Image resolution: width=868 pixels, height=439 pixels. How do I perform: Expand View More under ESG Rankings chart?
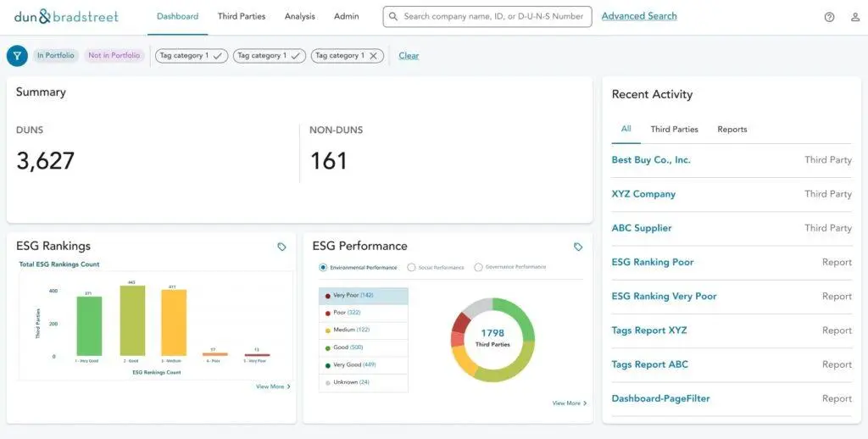(x=273, y=386)
